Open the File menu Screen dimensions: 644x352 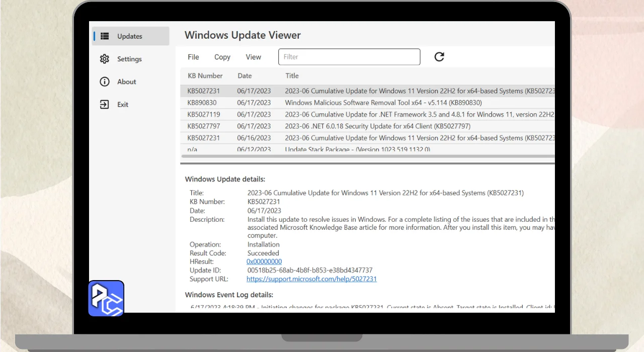193,57
